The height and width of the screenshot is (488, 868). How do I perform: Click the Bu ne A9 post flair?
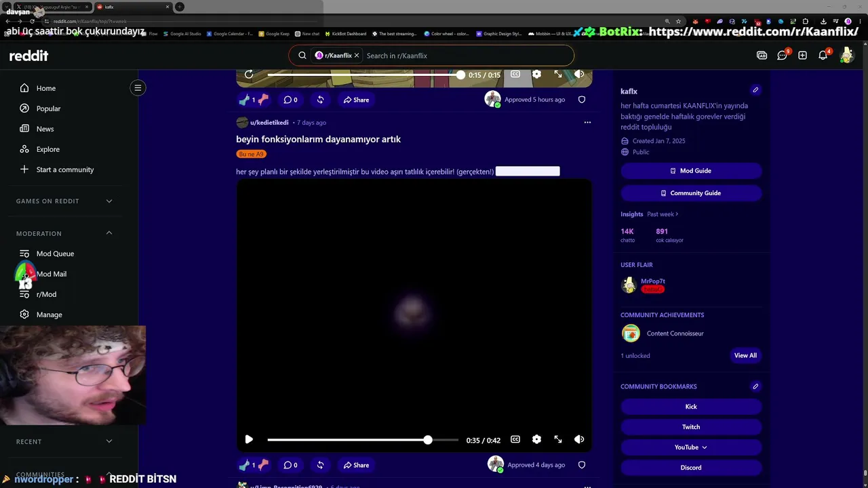click(x=251, y=154)
